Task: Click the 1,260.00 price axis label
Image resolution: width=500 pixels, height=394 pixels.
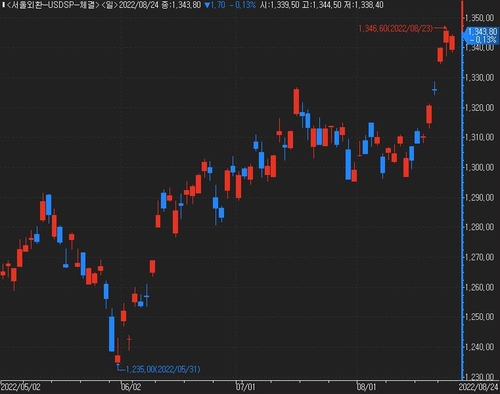Action: click(480, 287)
